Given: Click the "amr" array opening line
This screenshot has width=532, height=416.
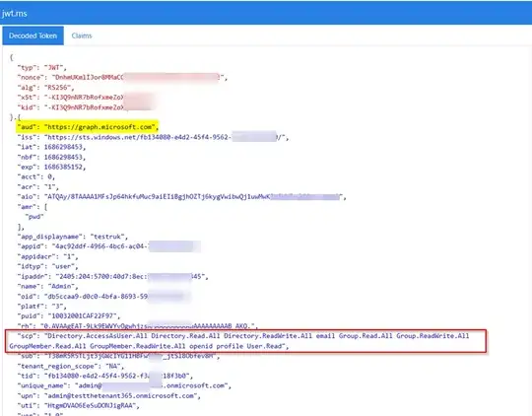Looking at the screenshot, I should [x=33, y=207].
